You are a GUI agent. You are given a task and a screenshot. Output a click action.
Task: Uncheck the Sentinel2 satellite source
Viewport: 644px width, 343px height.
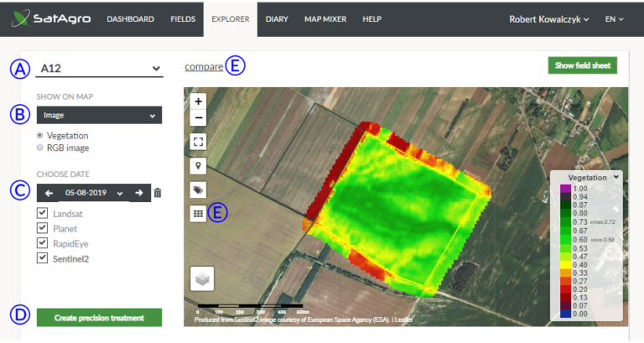pyautogui.click(x=42, y=258)
